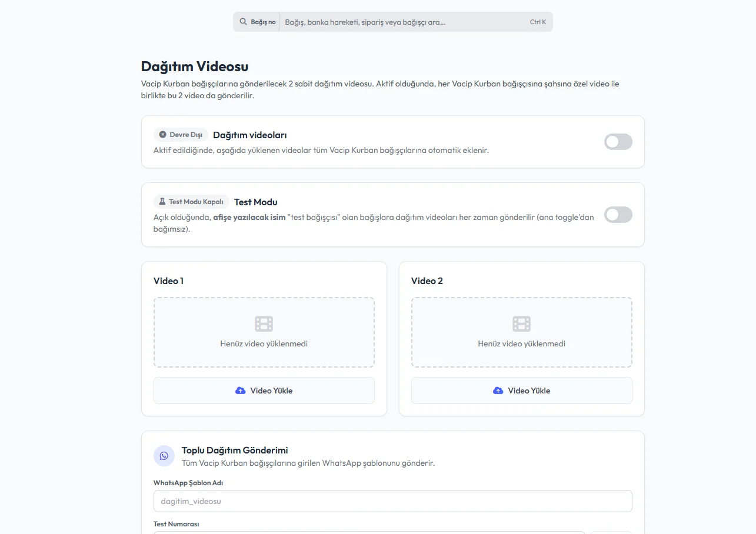
Task: Click the Ctrl K shortcut hint
Action: pyautogui.click(x=538, y=22)
